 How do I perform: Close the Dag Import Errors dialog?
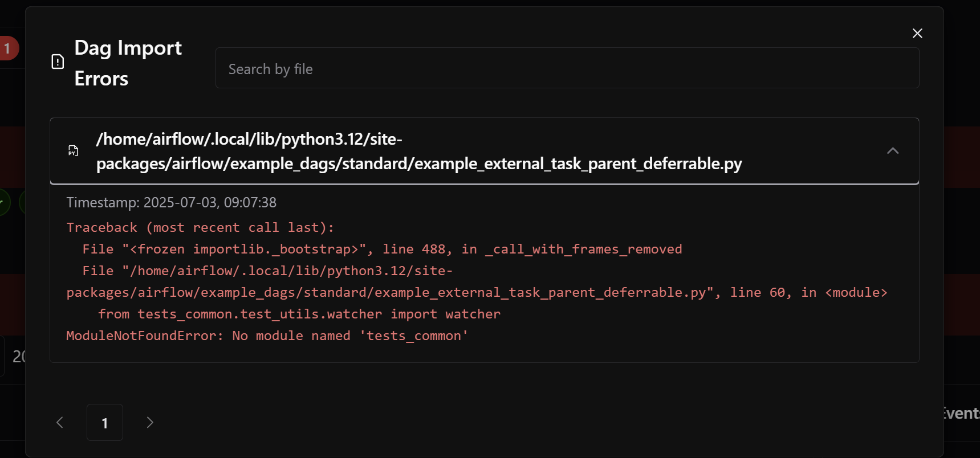pyautogui.click(x=917, y=33)
